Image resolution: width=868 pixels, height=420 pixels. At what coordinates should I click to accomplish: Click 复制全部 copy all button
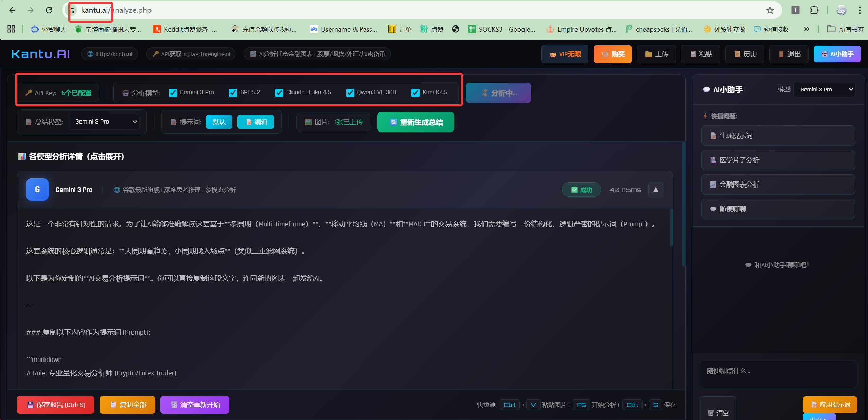tap(127, 405)
